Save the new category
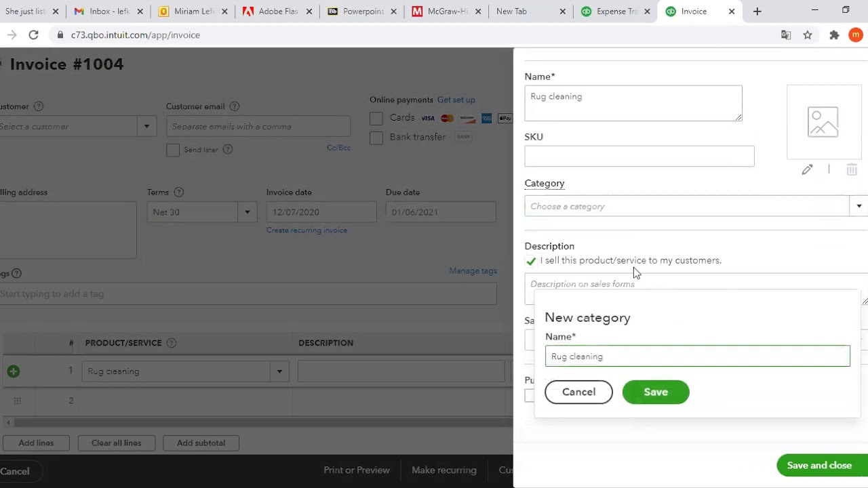 [656, 392]
